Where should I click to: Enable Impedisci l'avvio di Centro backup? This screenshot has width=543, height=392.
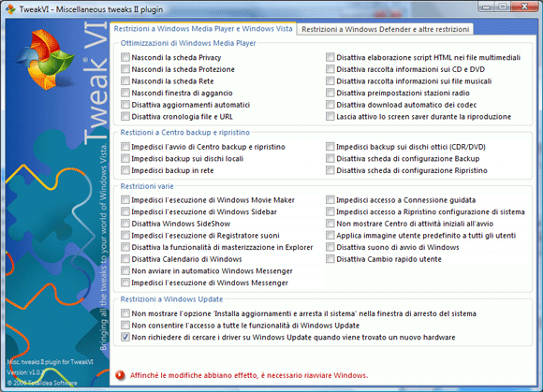click(x=125, y=147)
